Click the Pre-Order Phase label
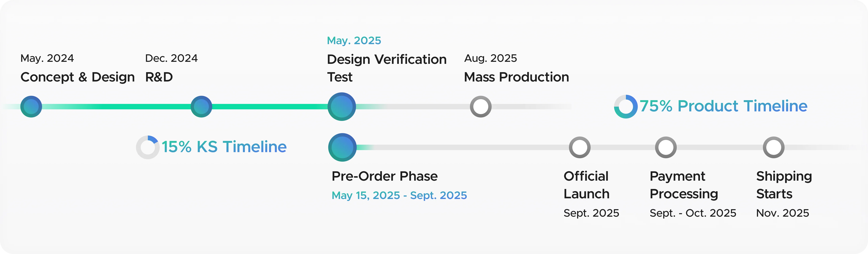 (384, 176)
